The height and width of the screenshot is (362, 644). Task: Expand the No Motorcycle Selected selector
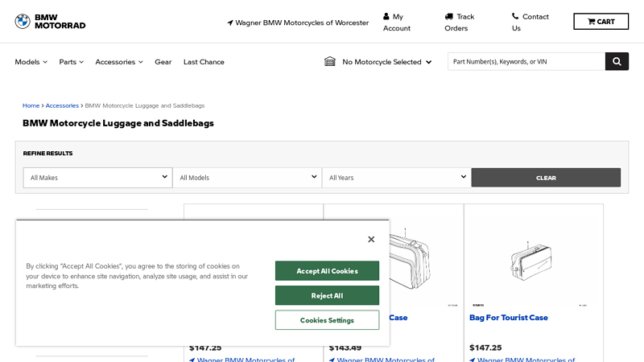point(386,62)
